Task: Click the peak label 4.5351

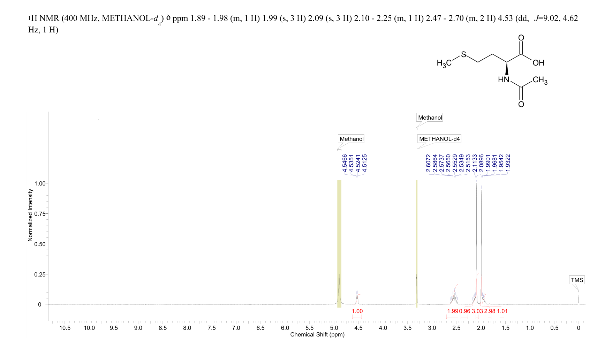Action: pos(351,163)
